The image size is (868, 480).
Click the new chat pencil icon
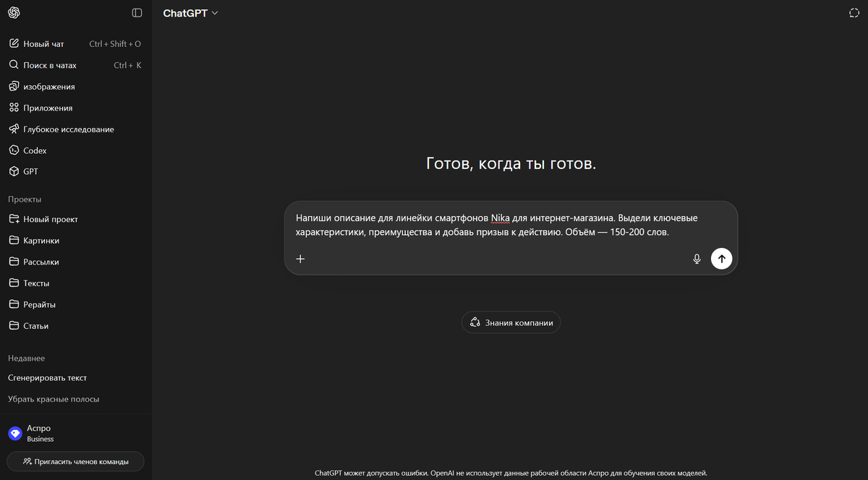(14, 44)
